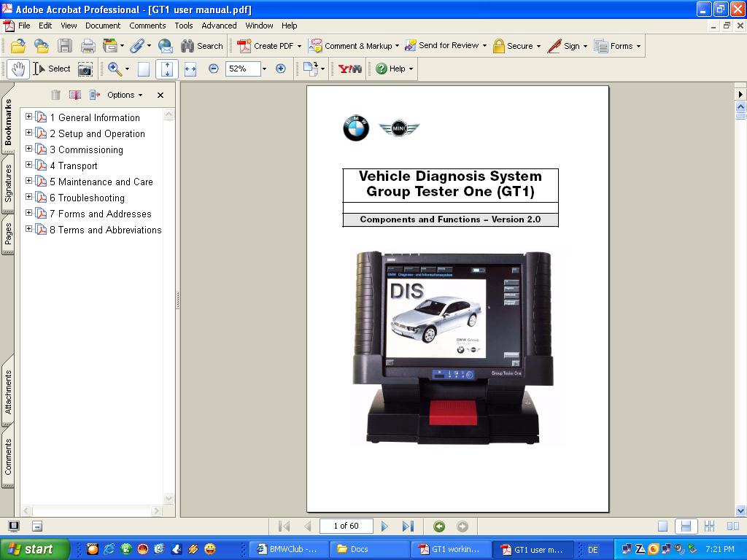Viewport: 747px width, 560px height.
Task: Click the Open file folder icon
Action: click(x=18, y=46)
